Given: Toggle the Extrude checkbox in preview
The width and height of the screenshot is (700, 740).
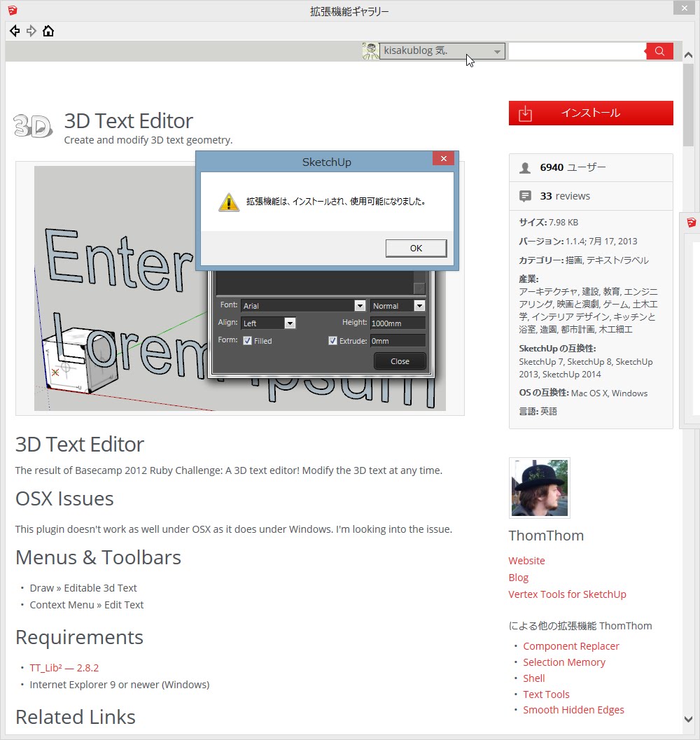Looking at the screenshot, I should (332, 341).
